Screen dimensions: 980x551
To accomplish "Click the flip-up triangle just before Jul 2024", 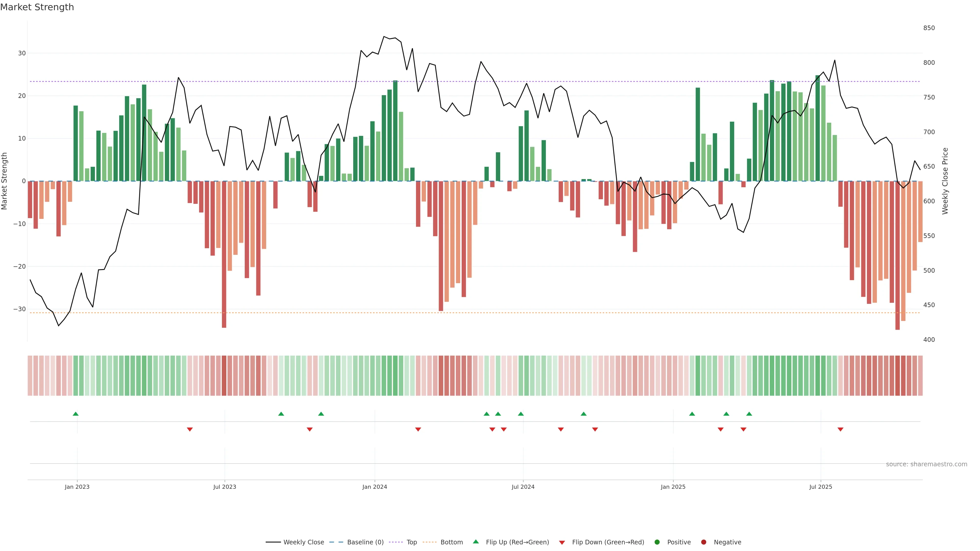I will click(521, 414).
